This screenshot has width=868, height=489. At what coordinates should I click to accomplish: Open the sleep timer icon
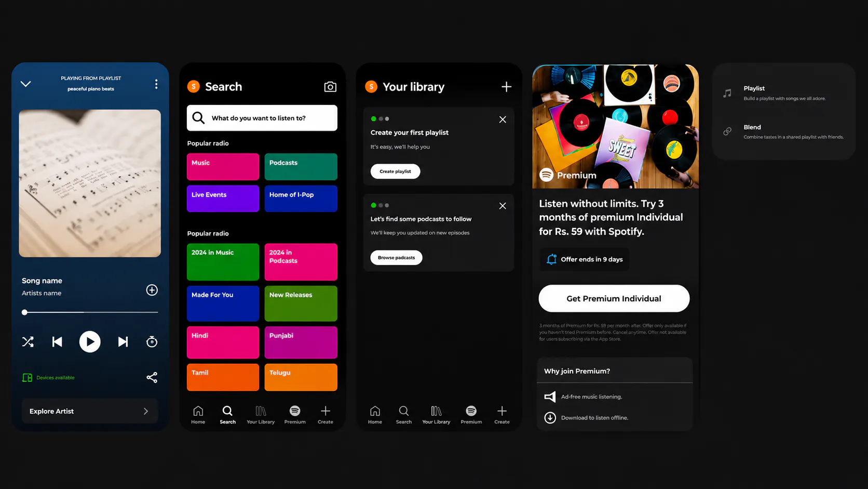tap(152, 341)
